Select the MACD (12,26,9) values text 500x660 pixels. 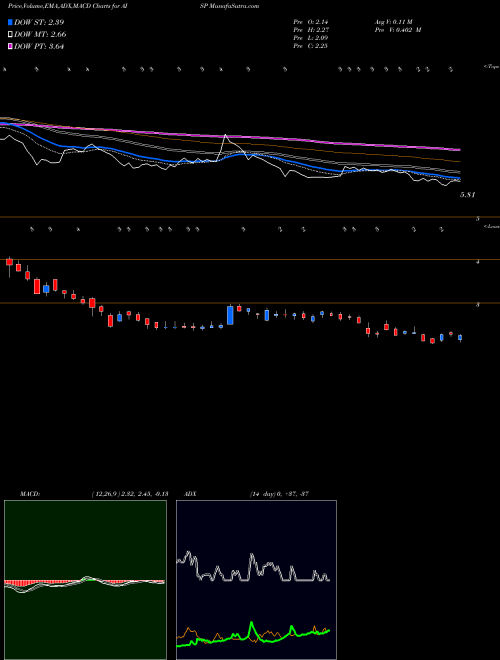pos(130,494)
